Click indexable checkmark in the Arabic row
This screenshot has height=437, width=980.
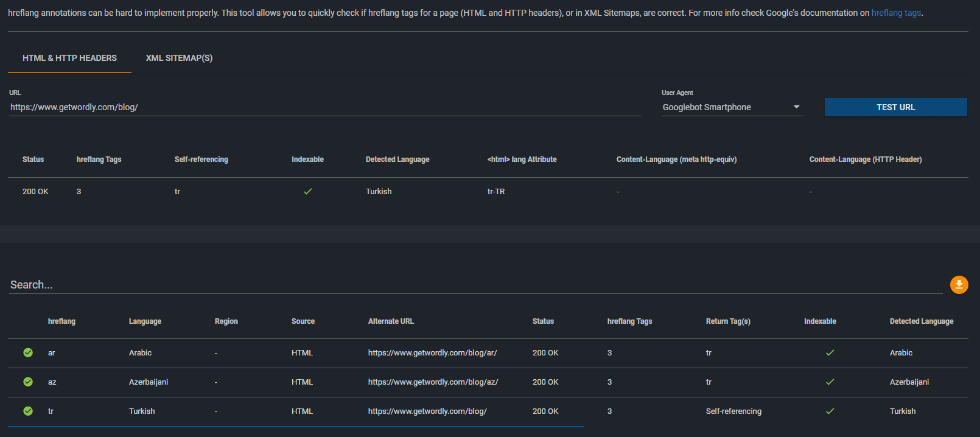click(830, 352)
